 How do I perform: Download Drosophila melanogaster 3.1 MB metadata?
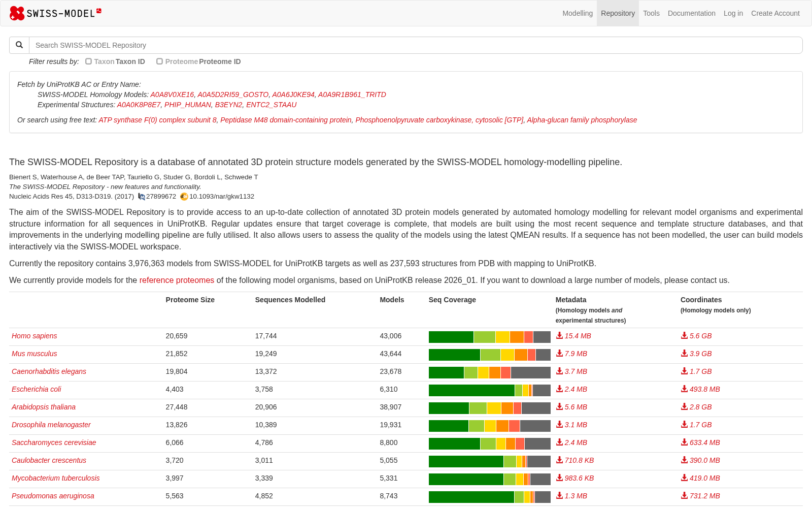pyautogui.click(x=571, y=425)
